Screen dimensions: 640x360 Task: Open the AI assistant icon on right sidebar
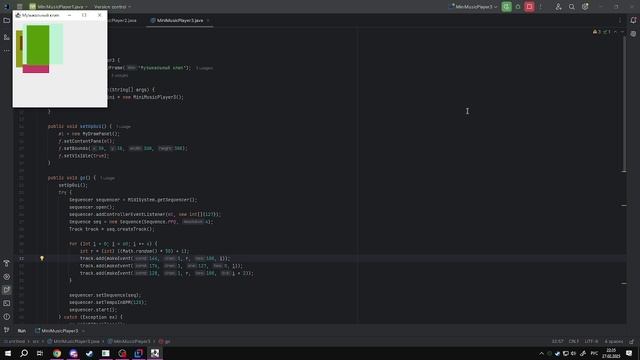click(x=633, y=34)
